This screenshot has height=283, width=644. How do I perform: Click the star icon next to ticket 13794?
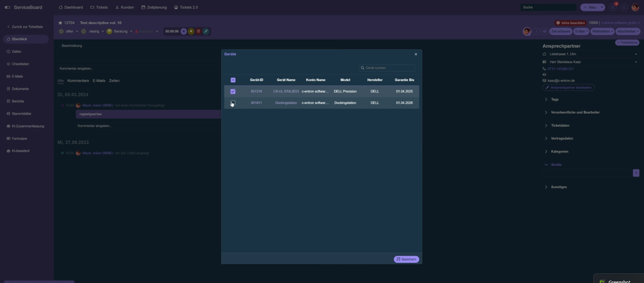pos(60,23)
